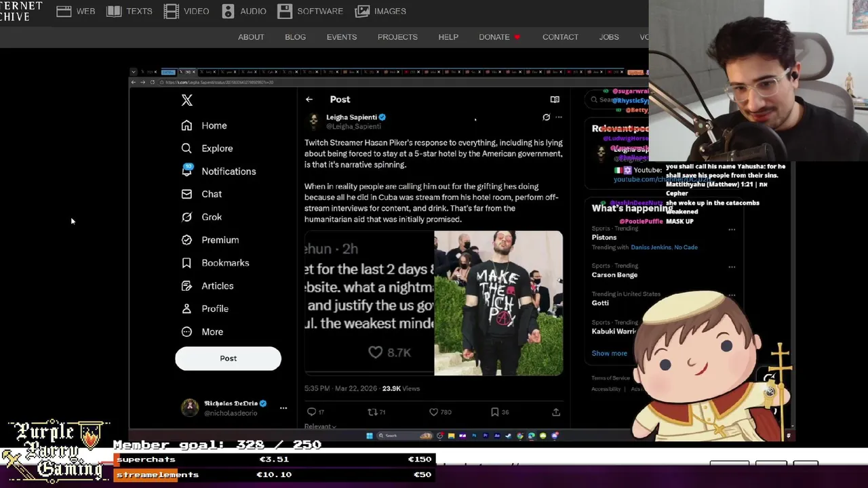Go to Home in X sidebar
Viewport: 868px width, 488px height.
click(x=204, y=125)
